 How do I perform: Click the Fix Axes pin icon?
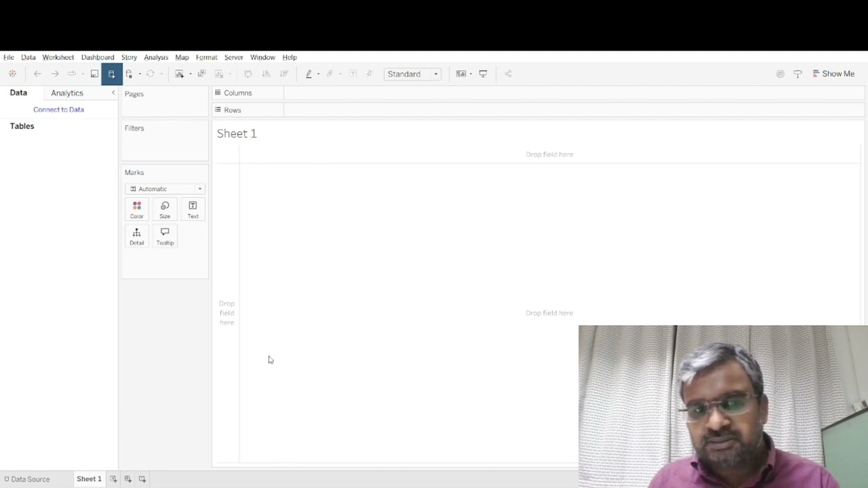coord(370,74)
